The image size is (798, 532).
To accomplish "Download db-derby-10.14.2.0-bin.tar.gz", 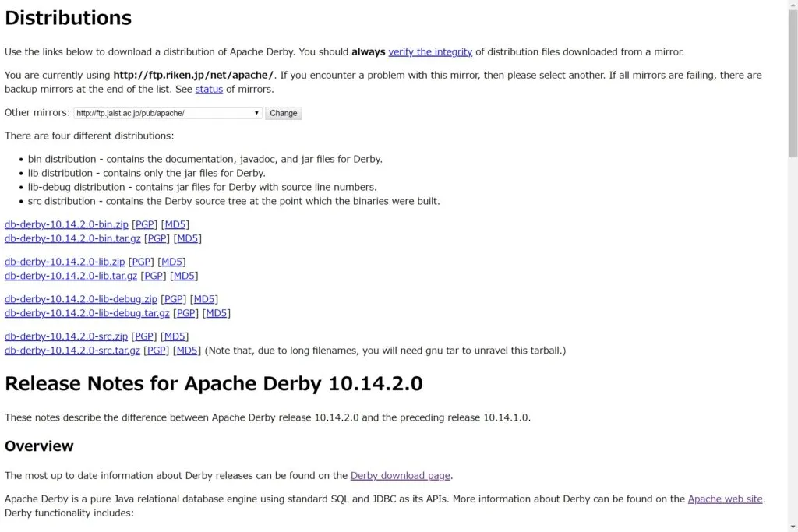I will pos(72,238).
